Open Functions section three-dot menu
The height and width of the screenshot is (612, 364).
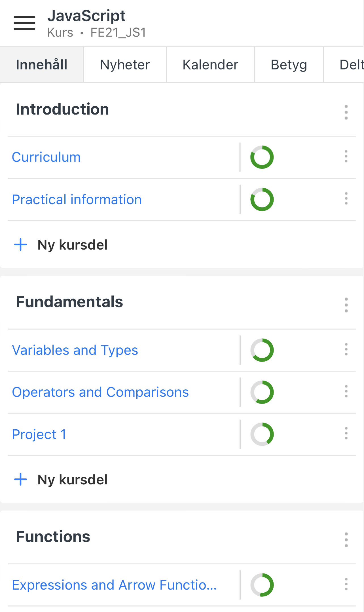coord(346,540)
